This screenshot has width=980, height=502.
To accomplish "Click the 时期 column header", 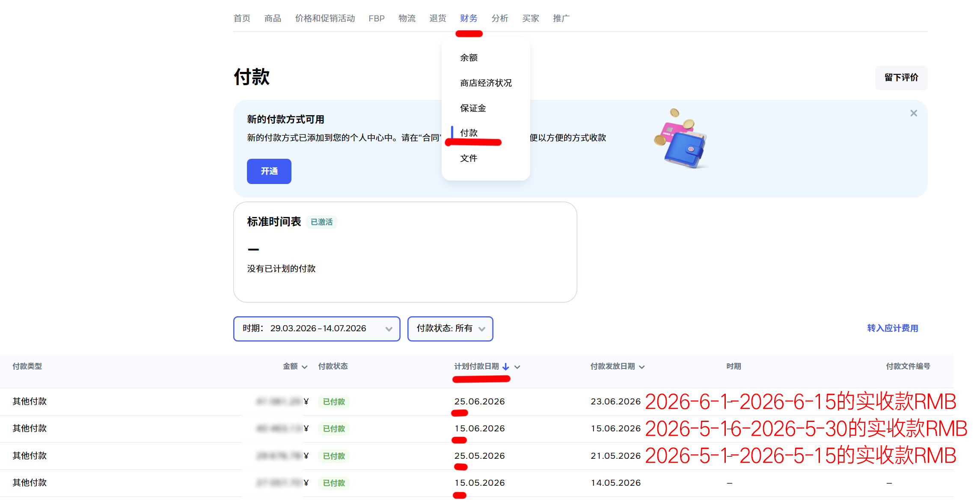I will coord(734,366).
